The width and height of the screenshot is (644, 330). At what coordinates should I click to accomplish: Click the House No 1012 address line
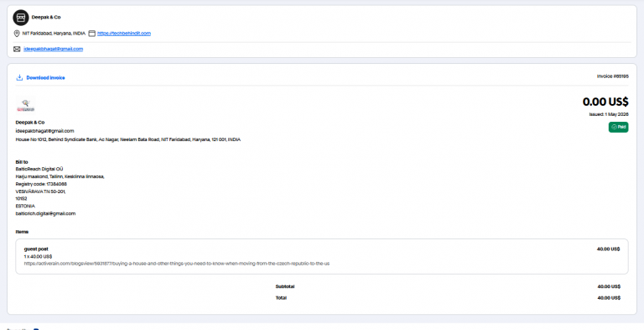(x=128, y=139)
